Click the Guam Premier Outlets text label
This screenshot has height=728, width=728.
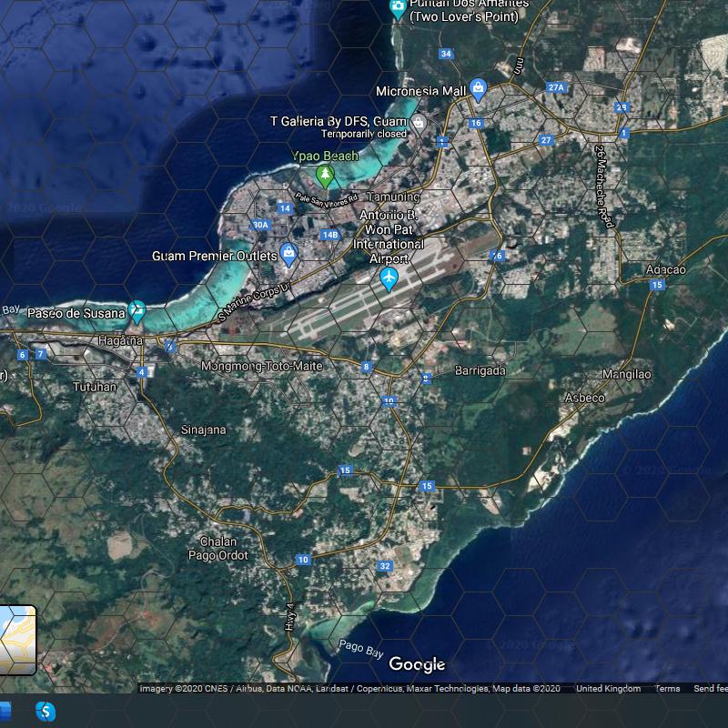pos(215,256)
